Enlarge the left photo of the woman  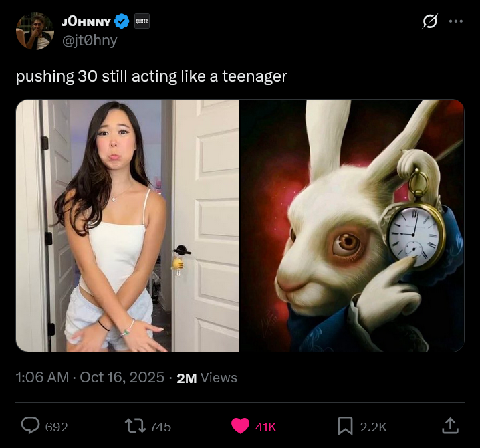point(128,226)
